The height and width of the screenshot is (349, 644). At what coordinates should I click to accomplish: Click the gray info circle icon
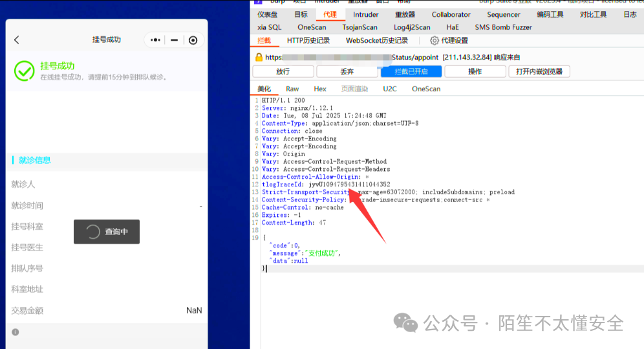16,332
